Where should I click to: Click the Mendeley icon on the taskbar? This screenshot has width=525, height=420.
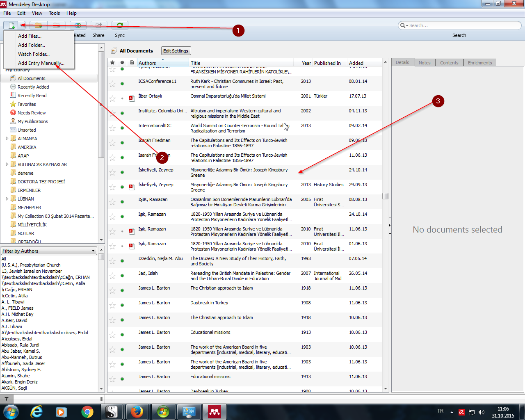pyautogui.click(x=214, y=411)
